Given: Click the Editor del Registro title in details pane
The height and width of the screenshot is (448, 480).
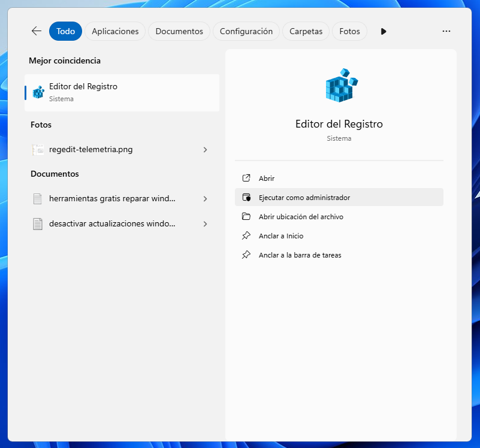Looking at the screenshot, I should [339, 124].
